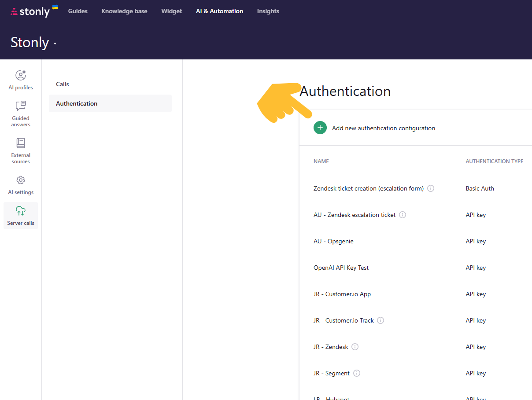Open the Knowledge base menu item
This screenshot has width=532, height=400.
click(124, 11)
